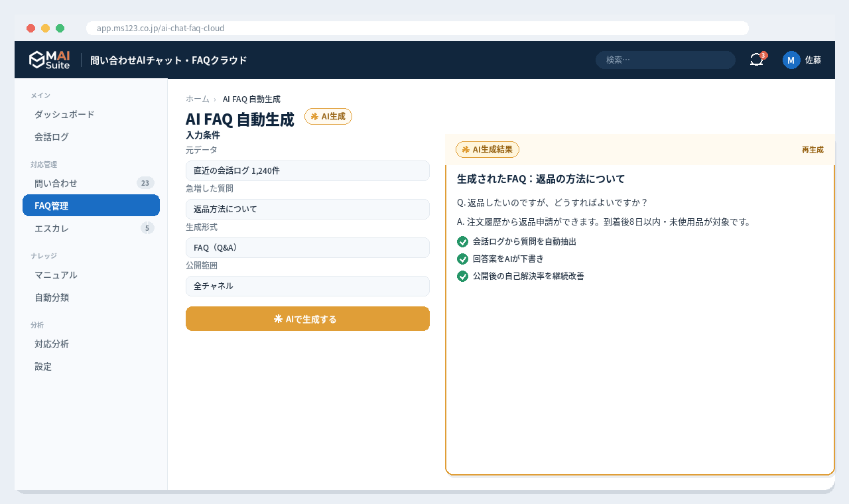Click the 23 badge on 問い合わせ
849x504 pixels.
coord(145,183)
